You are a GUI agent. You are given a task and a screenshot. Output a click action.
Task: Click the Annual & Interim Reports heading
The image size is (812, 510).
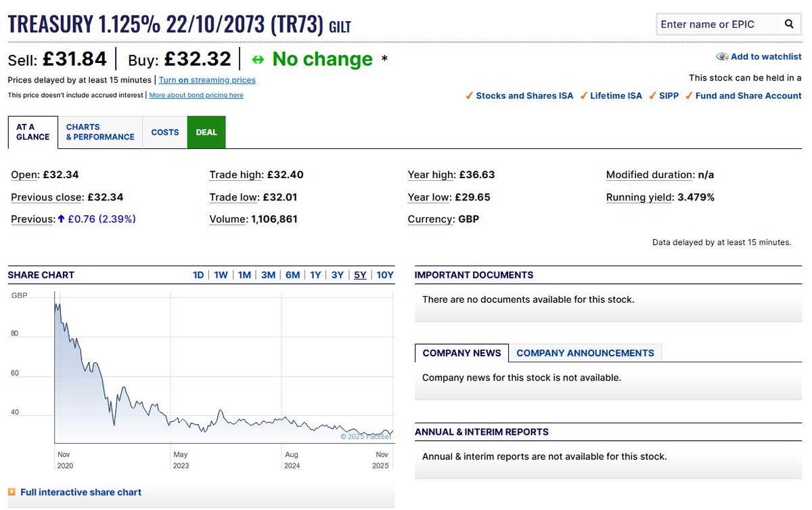coord(482,432)
